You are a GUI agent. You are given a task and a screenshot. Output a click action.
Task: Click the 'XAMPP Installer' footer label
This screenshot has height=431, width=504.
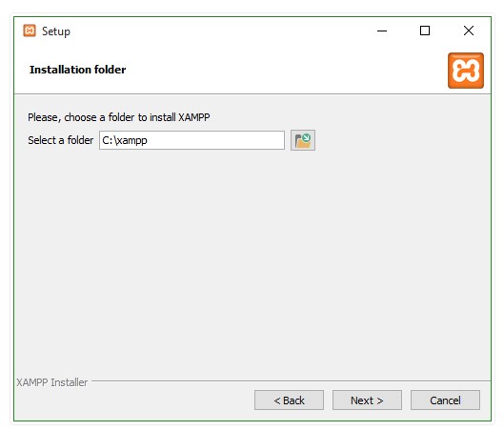click(52, 382)
